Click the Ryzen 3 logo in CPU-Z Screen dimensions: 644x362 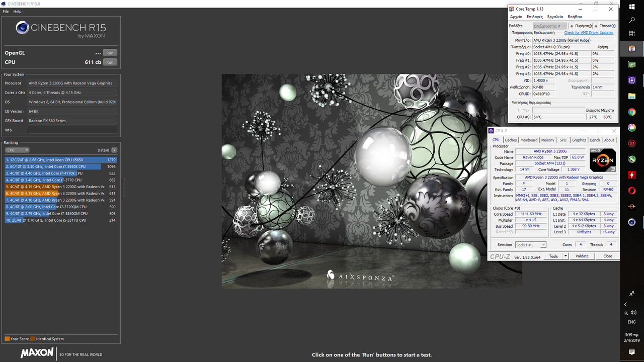[603, 160]
